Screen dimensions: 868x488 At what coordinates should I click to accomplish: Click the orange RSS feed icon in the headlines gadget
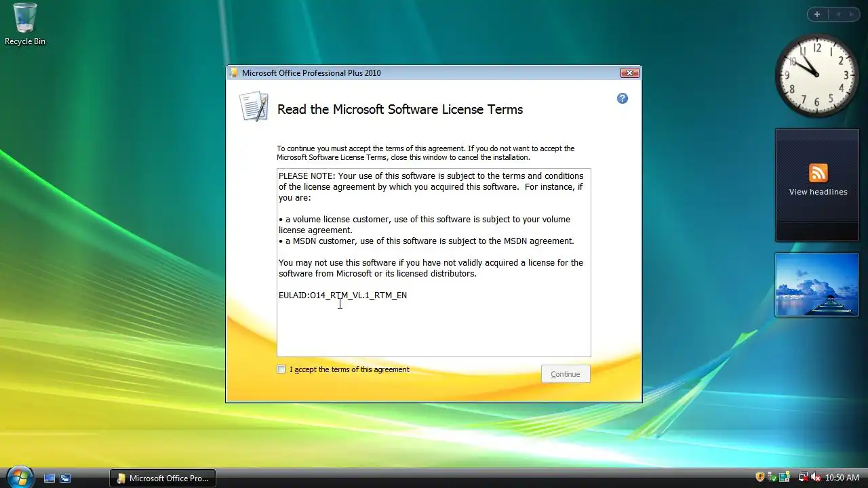click(818, 173)
